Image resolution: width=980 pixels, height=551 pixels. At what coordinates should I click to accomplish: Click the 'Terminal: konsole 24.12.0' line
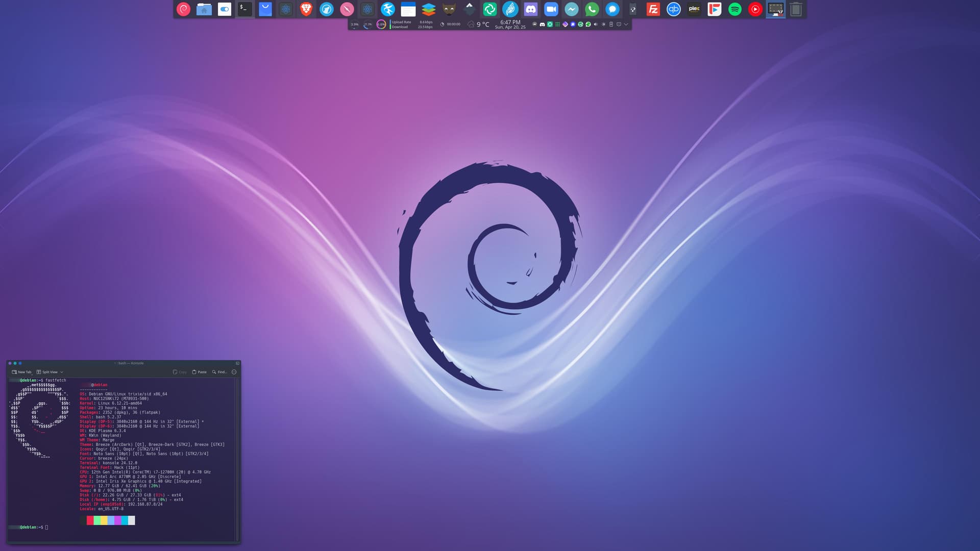[x=108, y=463]
